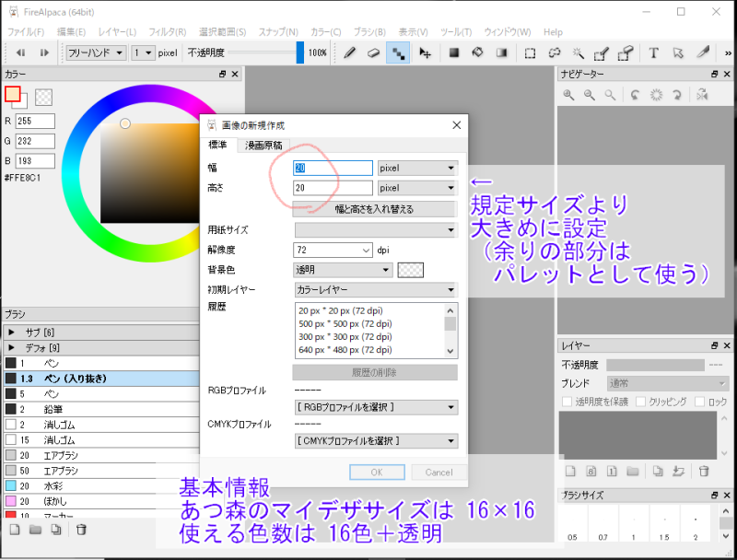Click the delete brush trash icon

point(81,530)
